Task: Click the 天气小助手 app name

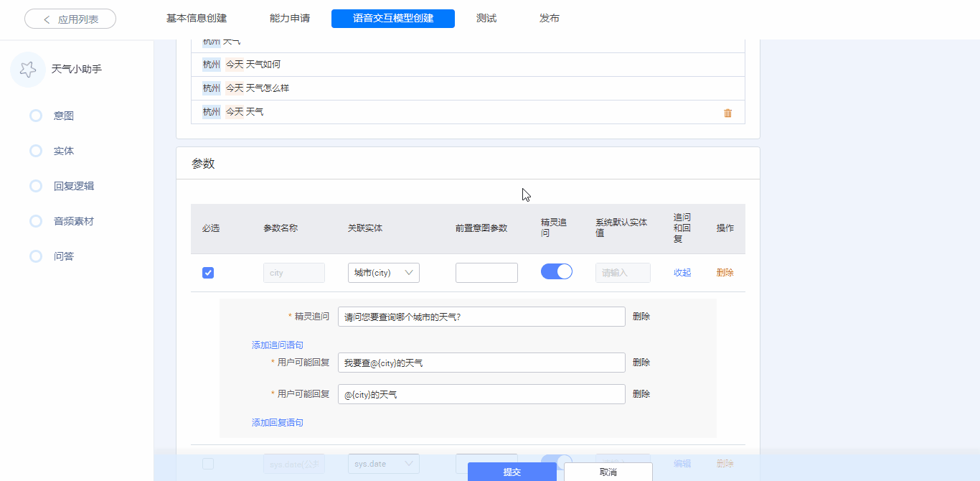Action: 77,70
